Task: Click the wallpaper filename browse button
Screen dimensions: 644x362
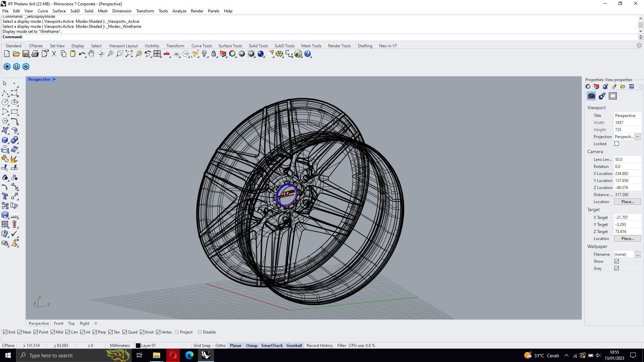Action: tap(638, 254)
